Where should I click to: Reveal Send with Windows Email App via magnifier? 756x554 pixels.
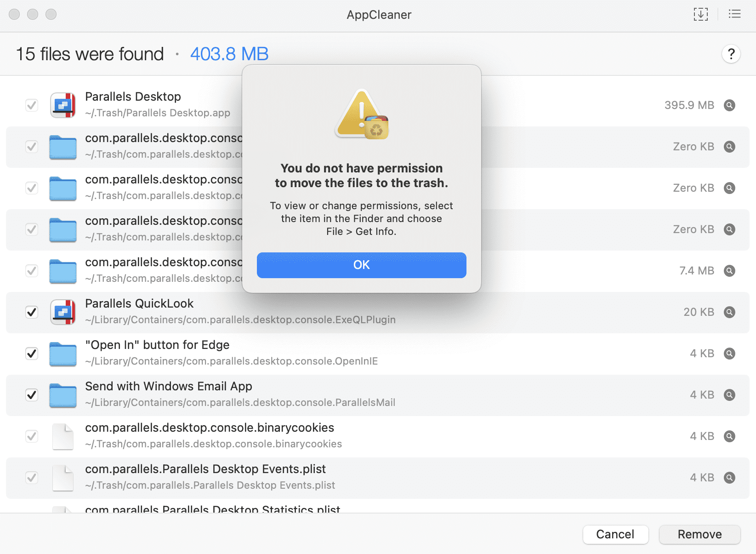pyautogui.click(x=729, y=395)
